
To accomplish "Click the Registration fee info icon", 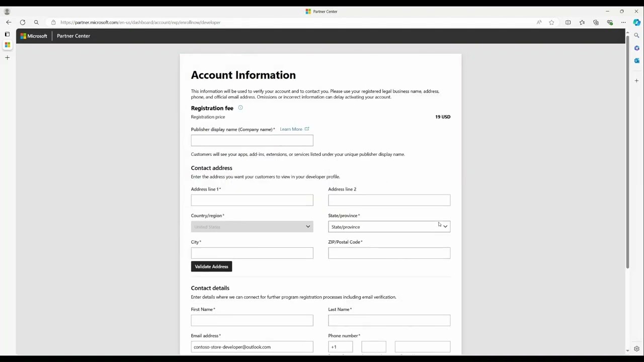I will point(240,108).
